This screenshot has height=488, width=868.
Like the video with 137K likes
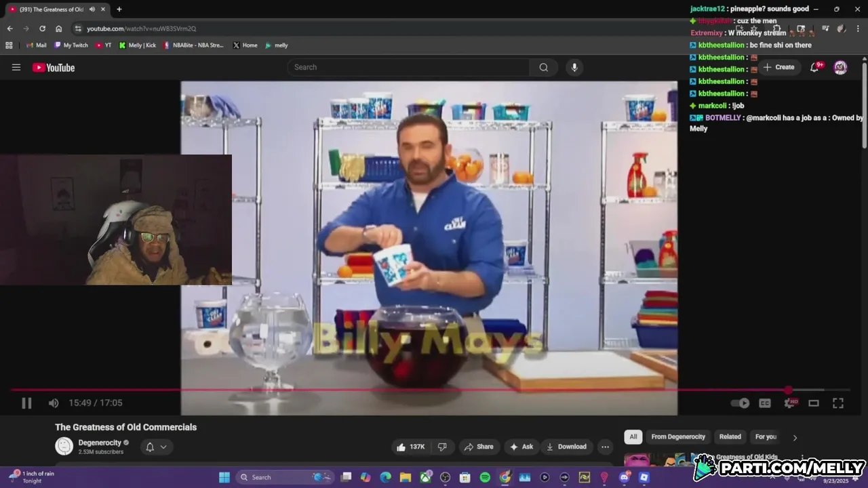(411, 447)
